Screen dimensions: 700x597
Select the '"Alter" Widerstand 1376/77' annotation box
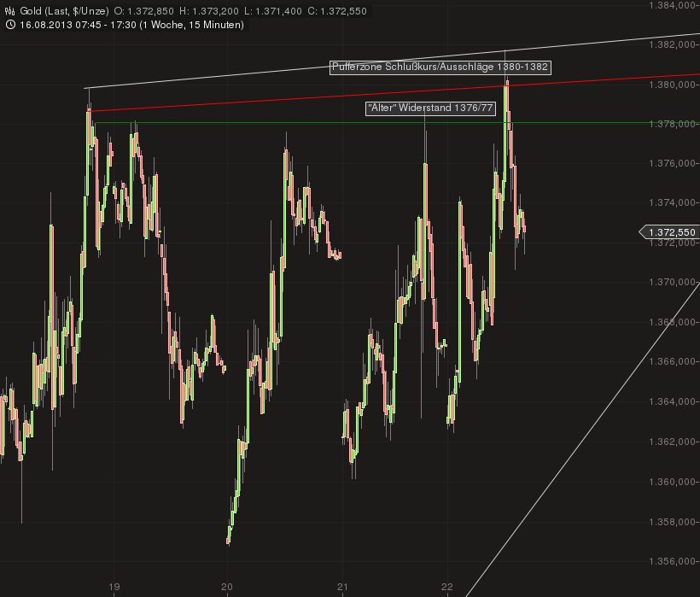pos(429,108)
